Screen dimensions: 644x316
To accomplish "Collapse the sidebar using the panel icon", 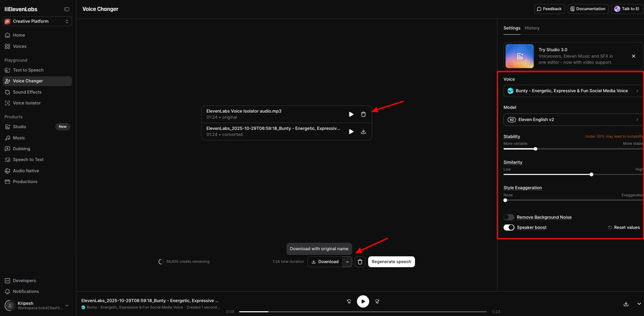I will (67, 9).
